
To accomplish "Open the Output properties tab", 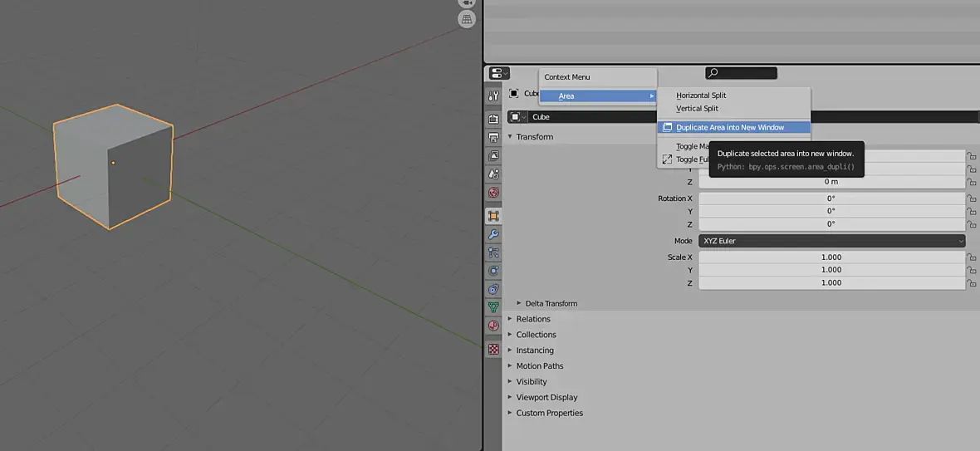I will click(x=493, y=137).
